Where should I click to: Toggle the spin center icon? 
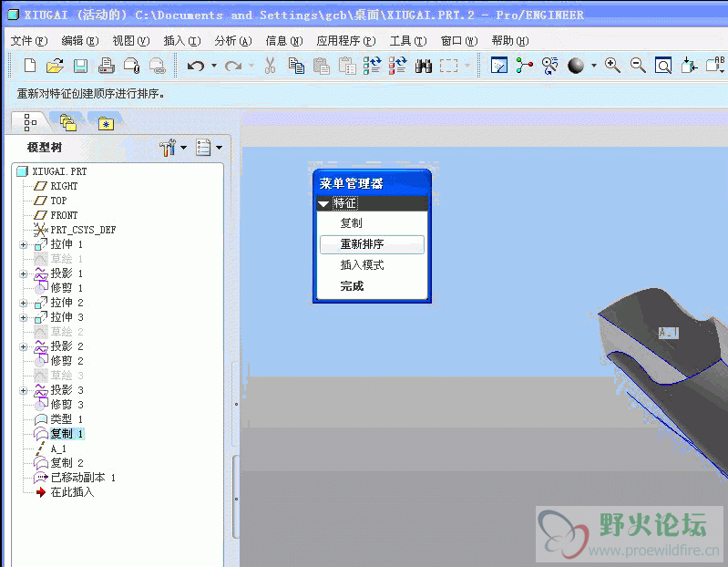(524, 66)
